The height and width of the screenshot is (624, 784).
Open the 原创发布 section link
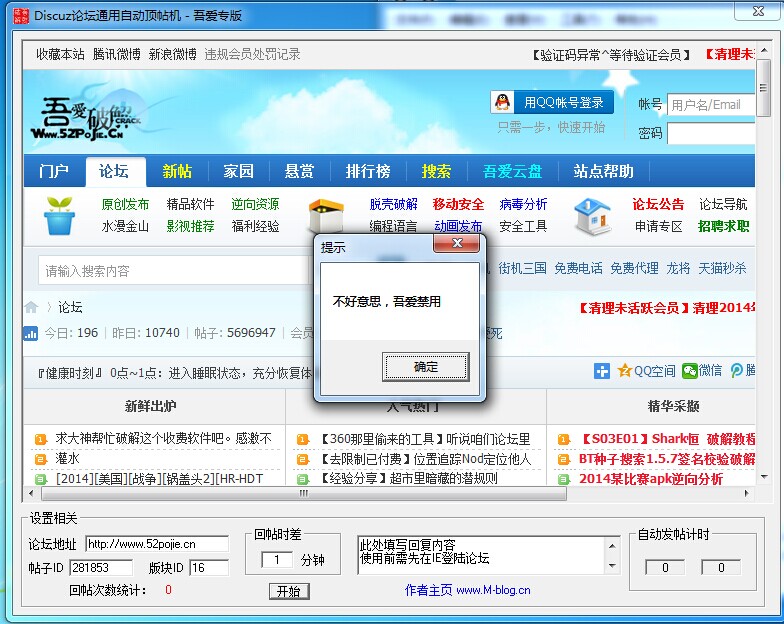click(125, 204)
